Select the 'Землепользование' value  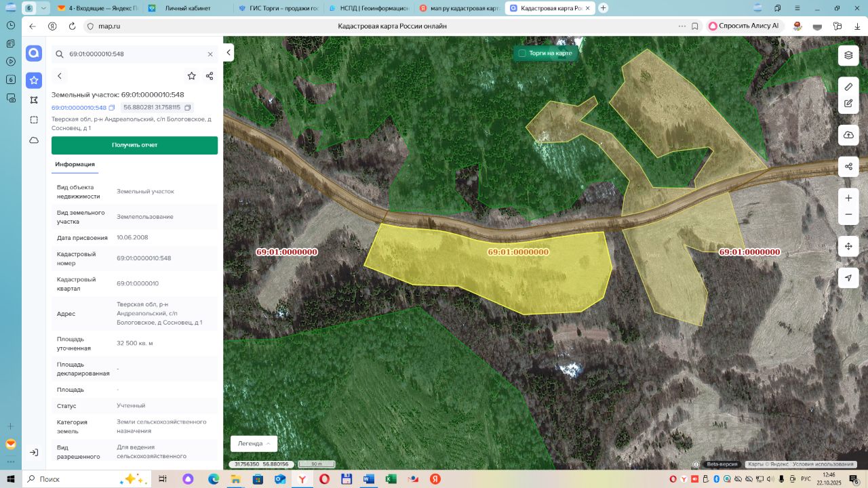coord(145,217)
